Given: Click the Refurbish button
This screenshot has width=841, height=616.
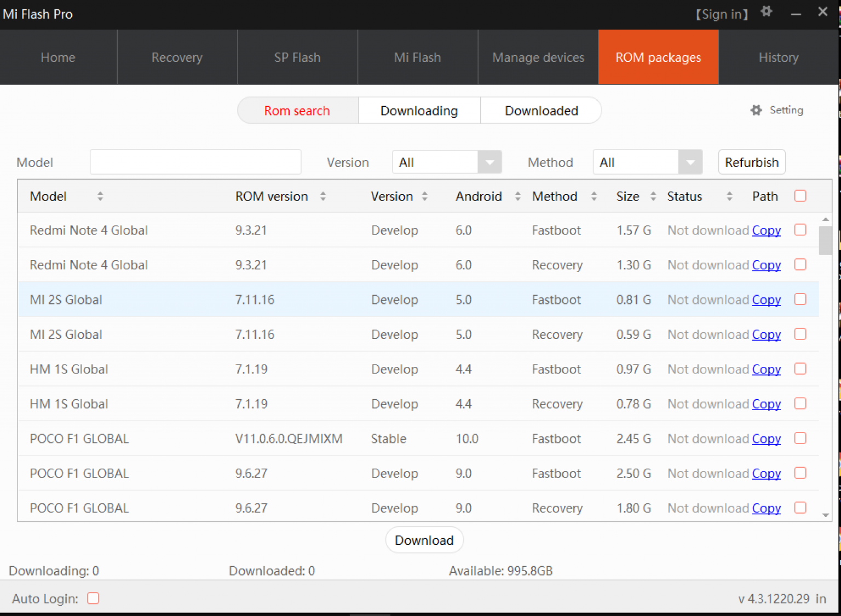Looking at the screenshot, I should tap(752, 162).
